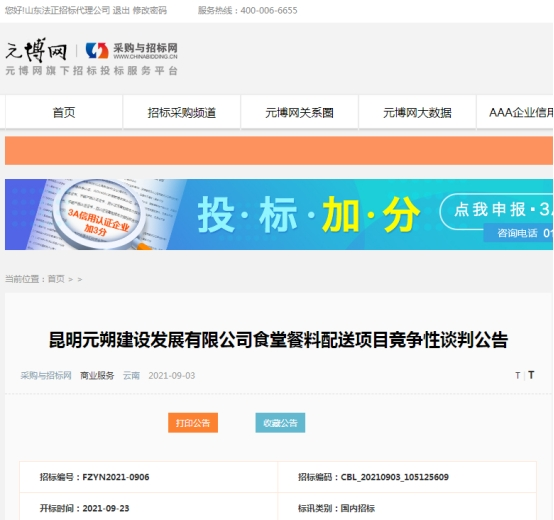Click the 采购与招标网 logo icon
This screenshot has width=554, height=520.
pos(97,51)
